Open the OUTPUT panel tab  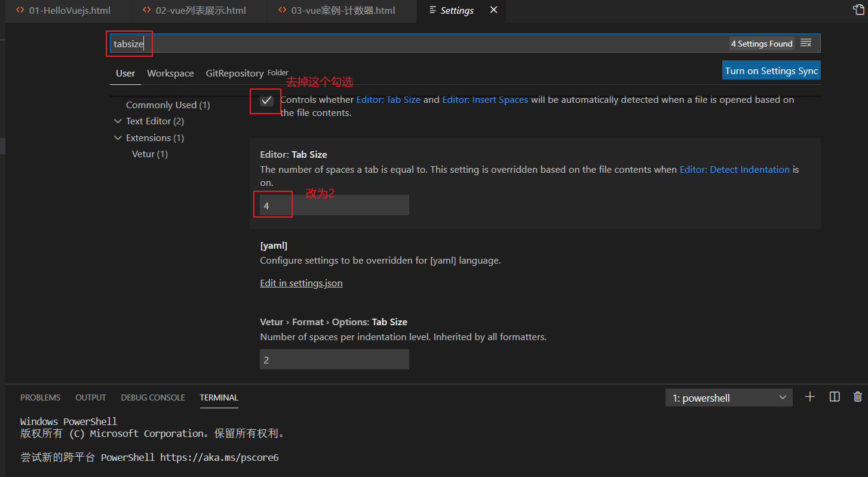click(91, 398)
